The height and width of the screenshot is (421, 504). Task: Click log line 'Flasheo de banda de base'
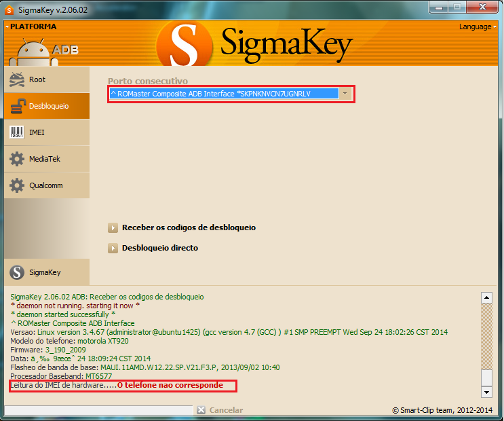pyautogui.click(x=145, y=367)
